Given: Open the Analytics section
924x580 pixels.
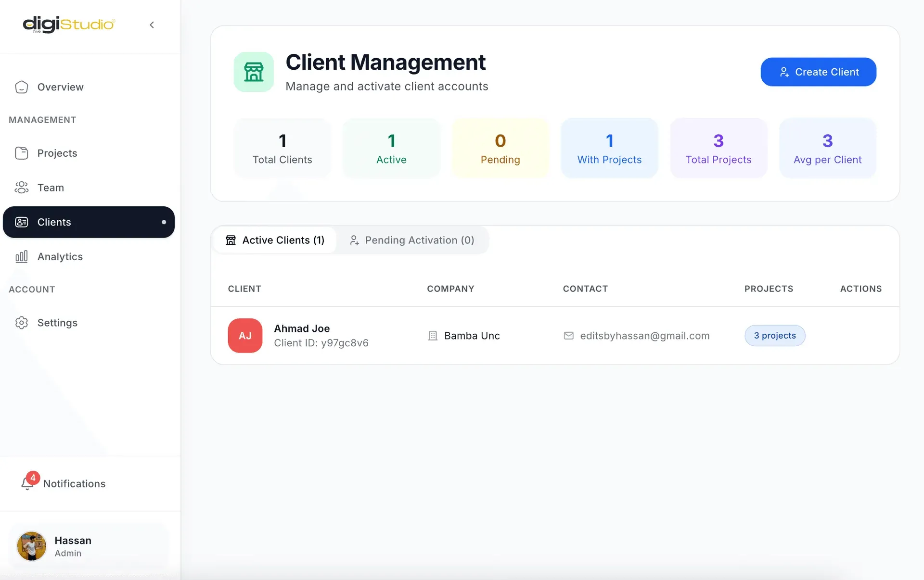Looking at the screenshot, I should click(x=89, y=257).
